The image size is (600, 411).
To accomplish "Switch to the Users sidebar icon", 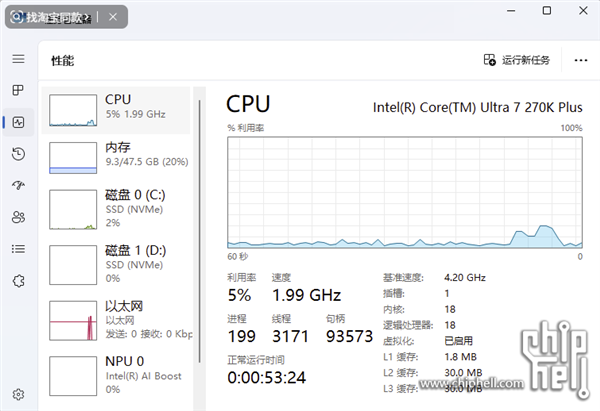I will tap(18, 217).
